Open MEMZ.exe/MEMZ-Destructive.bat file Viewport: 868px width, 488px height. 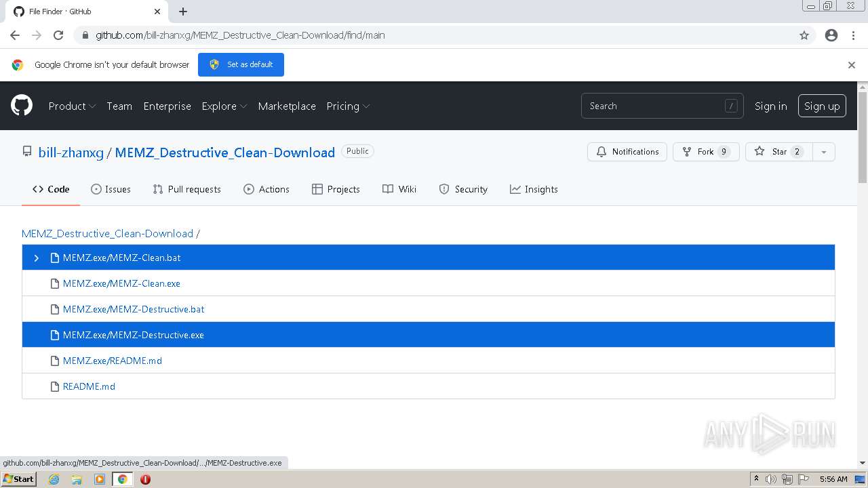pos(134,309)
